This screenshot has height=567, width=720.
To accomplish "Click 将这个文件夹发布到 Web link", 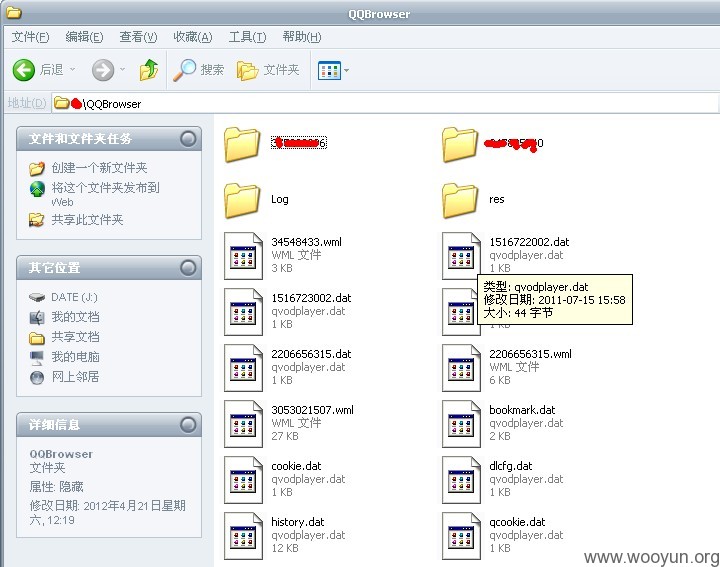I will tap(105, 194).
